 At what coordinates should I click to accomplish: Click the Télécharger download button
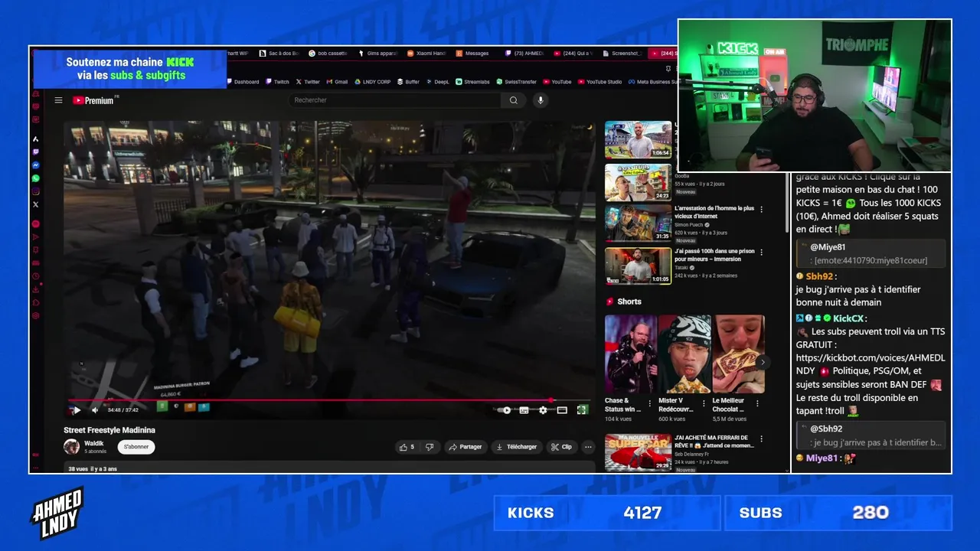coord(517,447)
